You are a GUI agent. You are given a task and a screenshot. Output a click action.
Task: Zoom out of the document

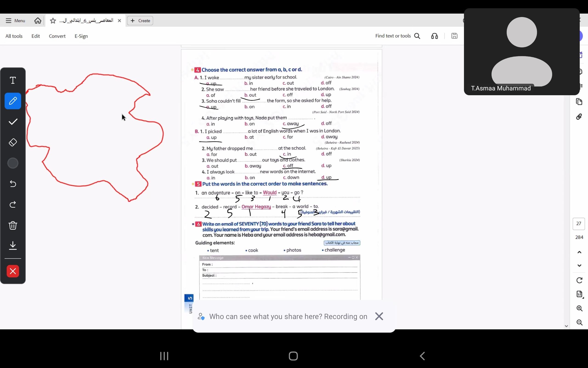coord(580,322)
